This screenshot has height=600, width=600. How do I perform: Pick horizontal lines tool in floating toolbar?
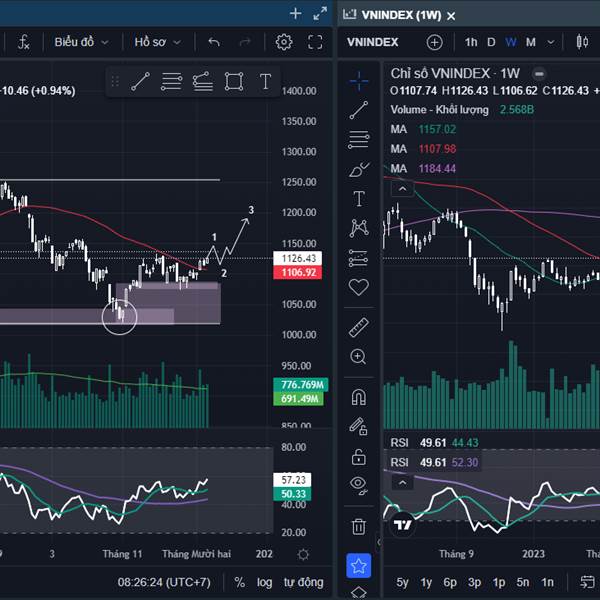coord(171,82)
